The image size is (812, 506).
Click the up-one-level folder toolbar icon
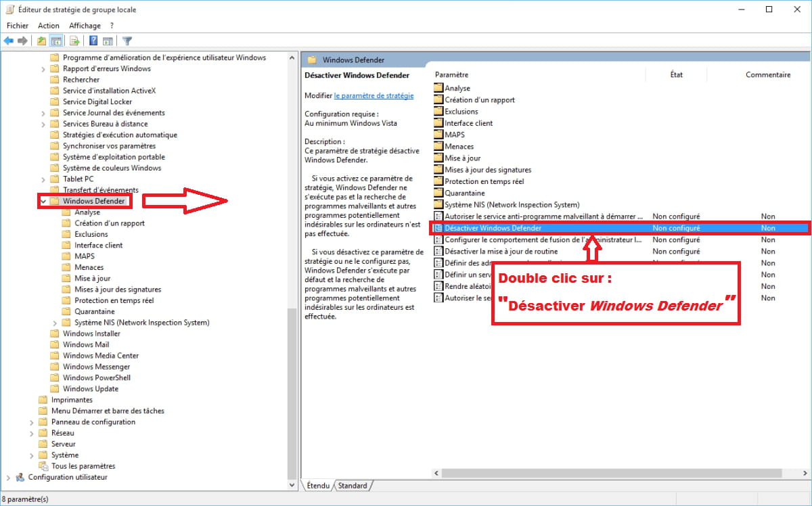point(42,41)
